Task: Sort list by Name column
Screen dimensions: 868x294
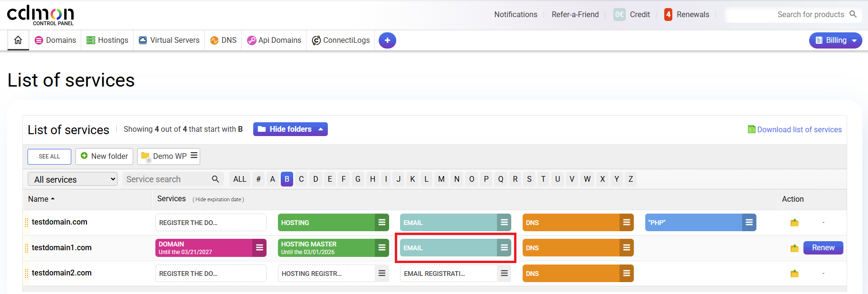Action: click(x=41, y=199)
